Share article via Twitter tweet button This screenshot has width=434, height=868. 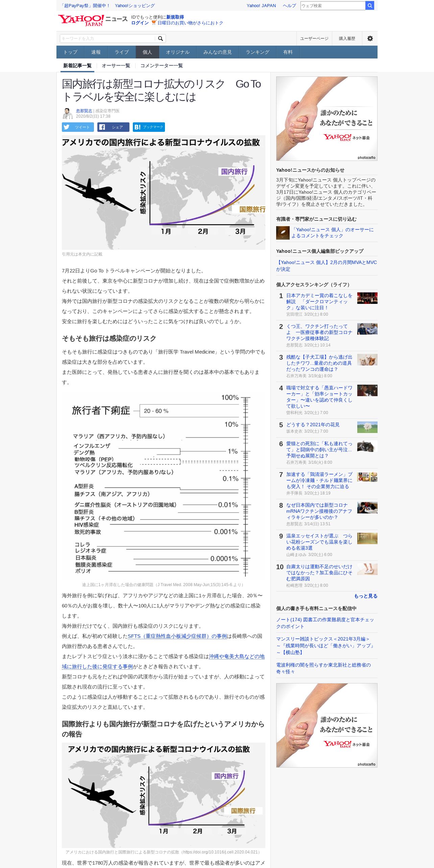click(x=78, y=127)
